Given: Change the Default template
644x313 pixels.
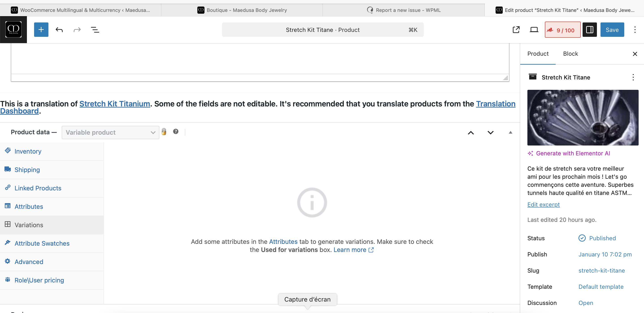Looking at the screenshot, I should (601, 287).
